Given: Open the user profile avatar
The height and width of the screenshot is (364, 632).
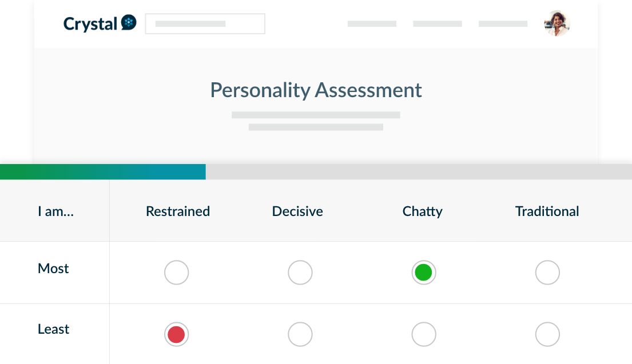Looking at the screenshot, I should (557, 23).
